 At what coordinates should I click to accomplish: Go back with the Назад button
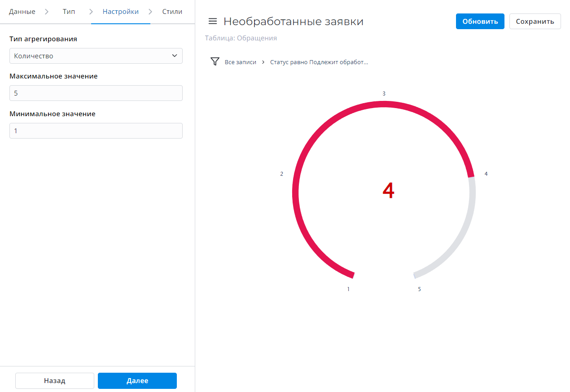tap(55, 381)
